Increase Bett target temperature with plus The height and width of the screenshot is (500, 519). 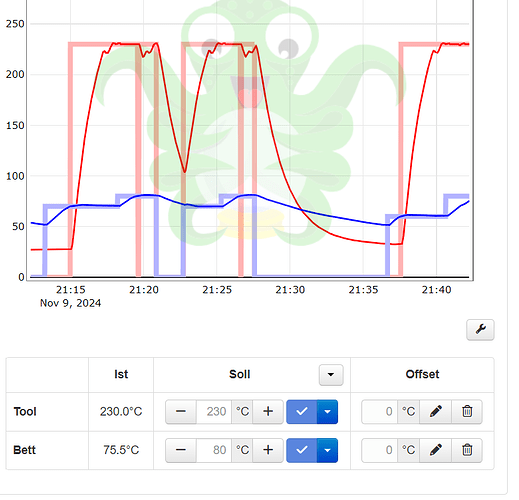(x=268, y=450)
